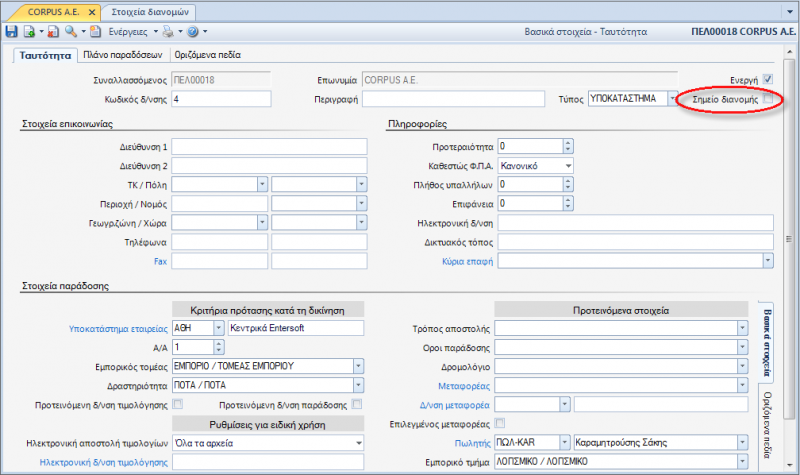The image size is (800, 475).
Task: Open the Εμπορικός τομέας dropdown
Action: (358, 366)
